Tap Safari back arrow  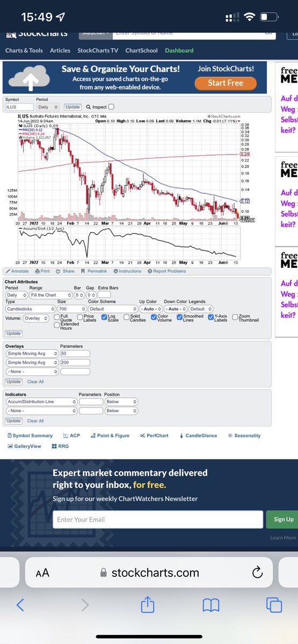click(x=20, y=605)
